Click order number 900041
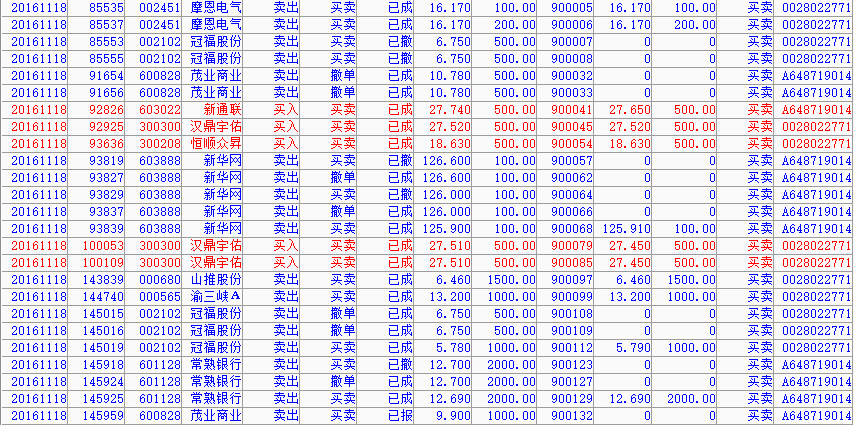This screenshot has height=425, width=854. [x=572, y=110]
